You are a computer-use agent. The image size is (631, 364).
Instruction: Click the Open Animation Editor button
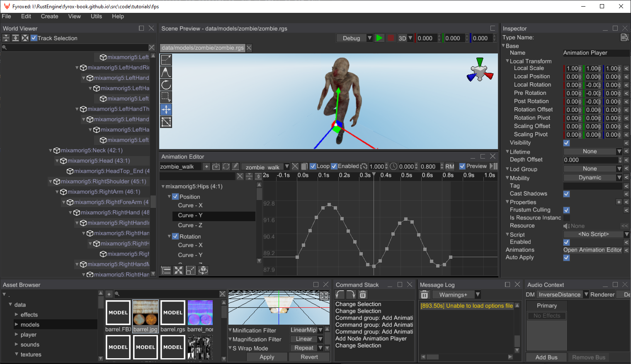tap(592, 250)
